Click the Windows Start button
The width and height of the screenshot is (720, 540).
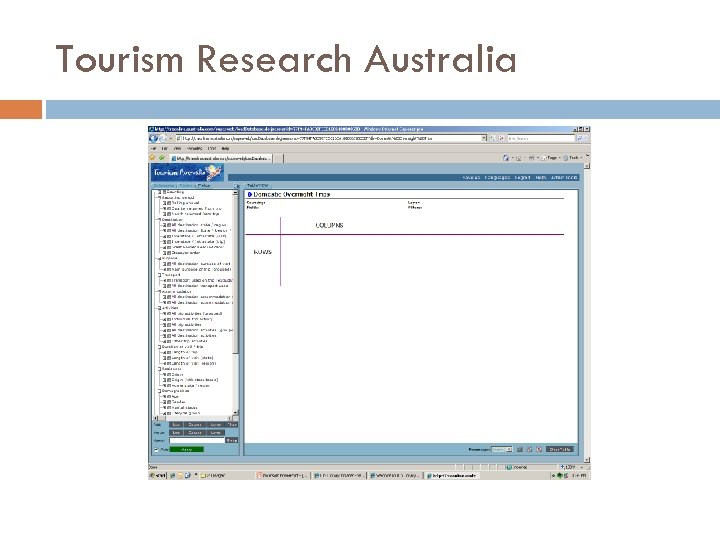(x=158, y=476)
